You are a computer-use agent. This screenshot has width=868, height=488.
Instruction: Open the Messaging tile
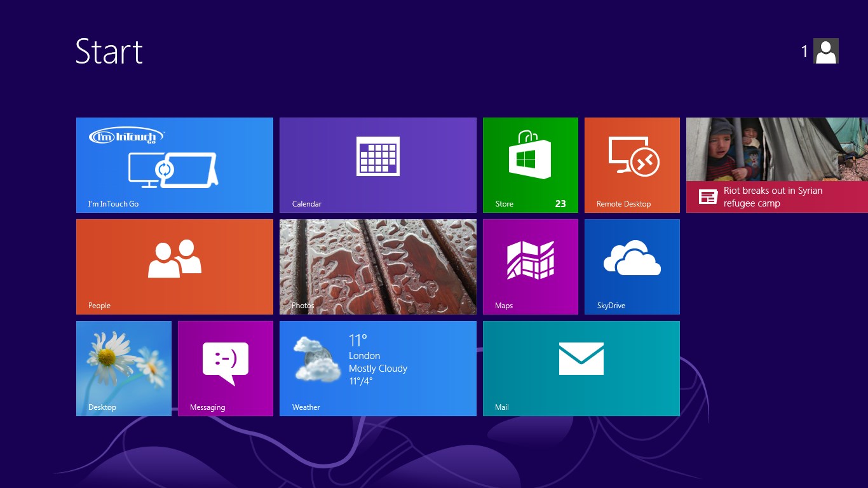pos(226,369)
